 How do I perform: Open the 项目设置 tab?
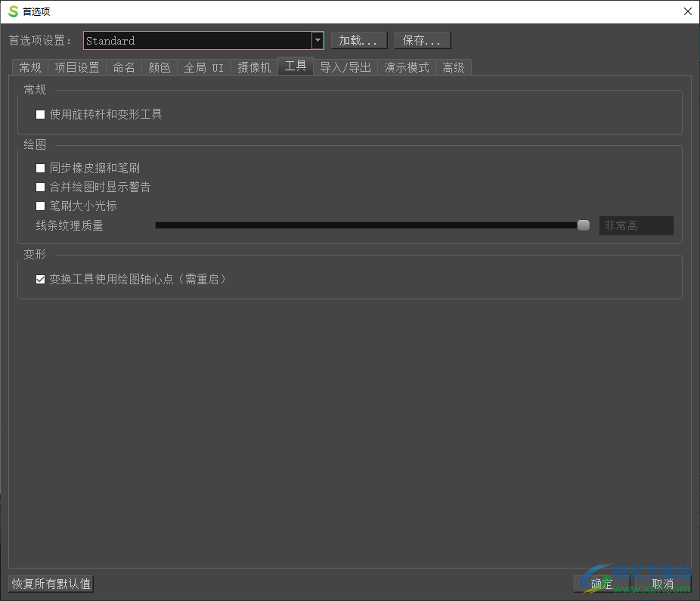tap(77, 67)
